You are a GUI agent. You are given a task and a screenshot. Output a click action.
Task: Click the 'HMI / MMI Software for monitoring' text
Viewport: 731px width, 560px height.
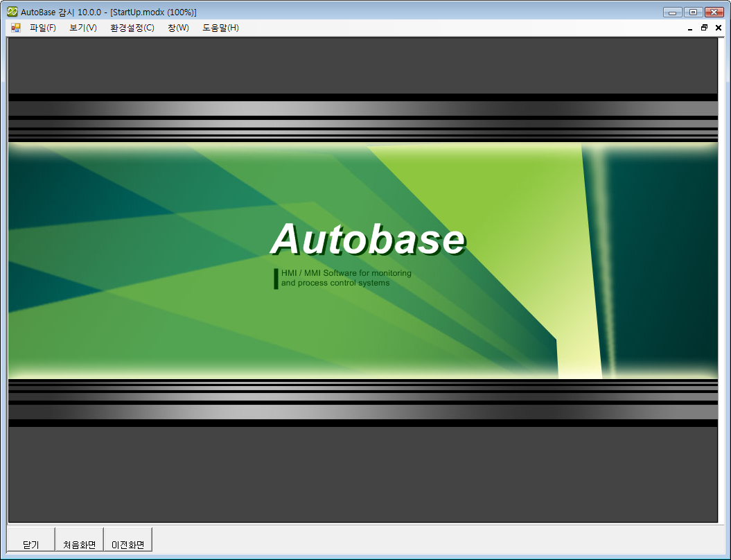[346, 273]
